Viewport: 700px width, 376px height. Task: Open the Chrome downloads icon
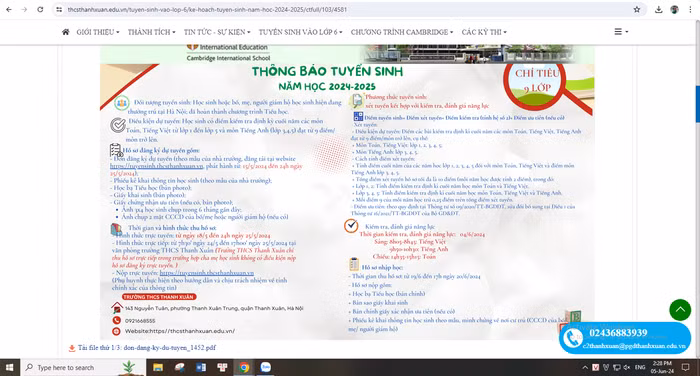[x=658, y=9]
